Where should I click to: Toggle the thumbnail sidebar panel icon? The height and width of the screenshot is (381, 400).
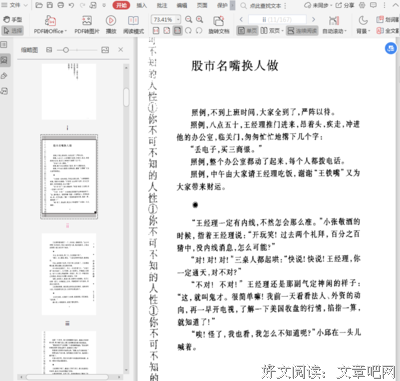[x=5, y=60]
